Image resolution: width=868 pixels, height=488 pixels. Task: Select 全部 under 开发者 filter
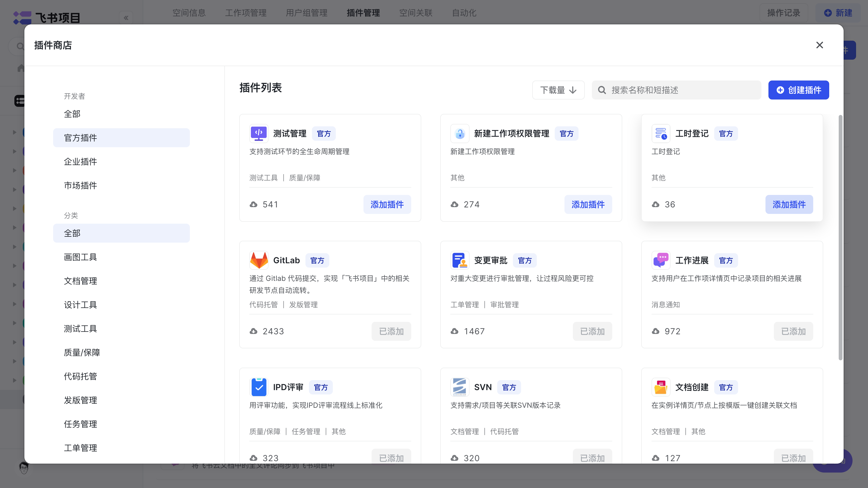click(x=121, y=114)
